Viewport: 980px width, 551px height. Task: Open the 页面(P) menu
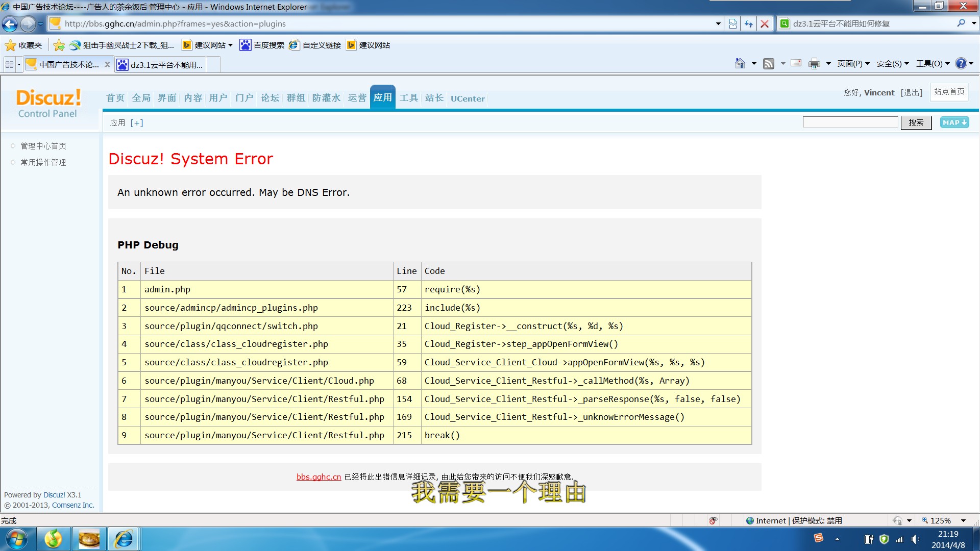(x=853, y=64)
